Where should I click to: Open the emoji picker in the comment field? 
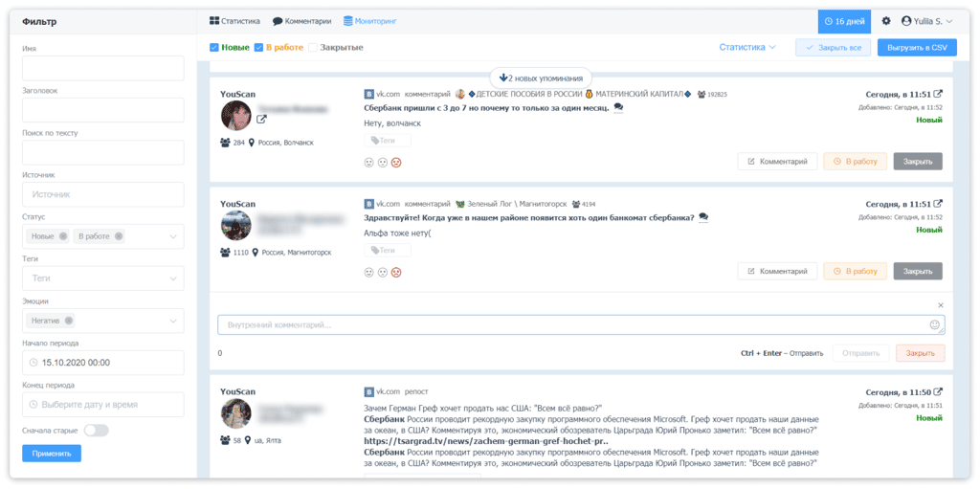coord(935,325)
